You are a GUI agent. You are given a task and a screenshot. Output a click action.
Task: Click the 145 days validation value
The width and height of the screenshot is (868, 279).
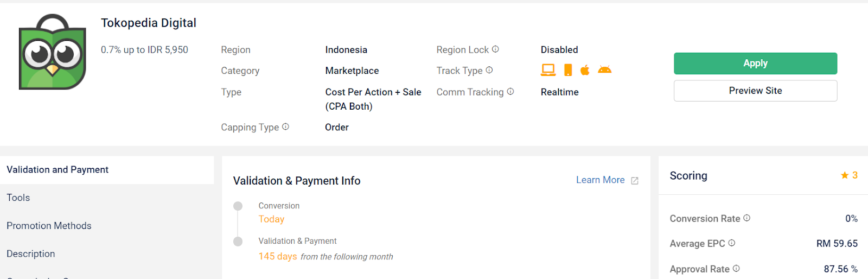pyautogui.click(x=278, y=256)
